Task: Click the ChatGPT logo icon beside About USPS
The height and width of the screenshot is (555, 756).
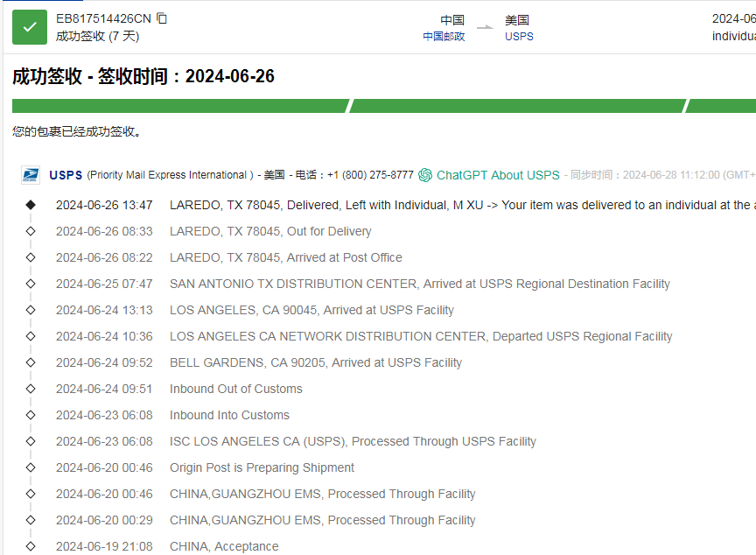Action: pyautogui.click(x=425, y=175)
